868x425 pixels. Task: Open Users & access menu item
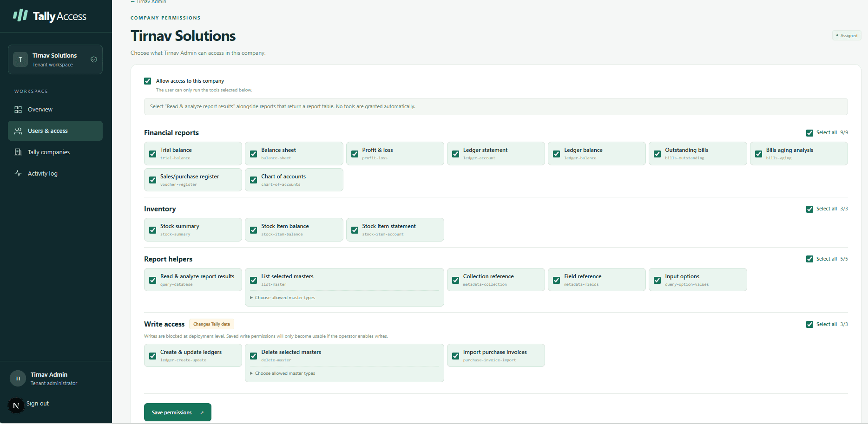pyautogui.click(x=55, y=131)
